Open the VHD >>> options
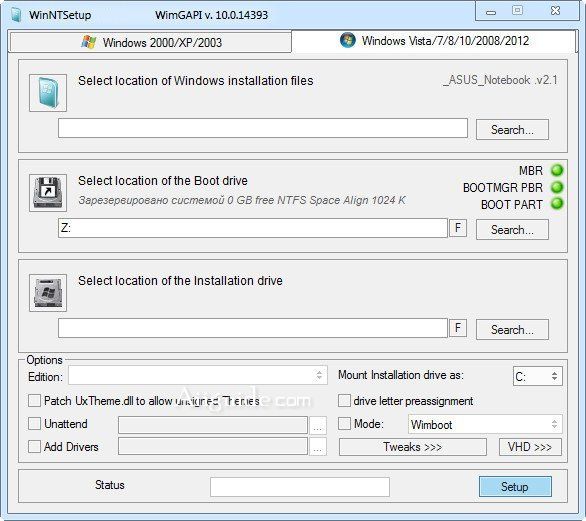 tap(530, 447)
